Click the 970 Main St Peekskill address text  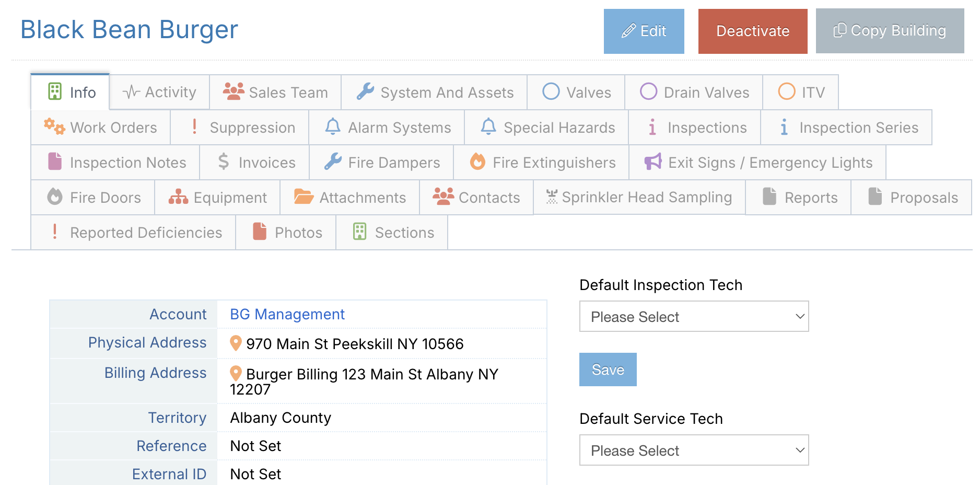click(x=355, y=344)
